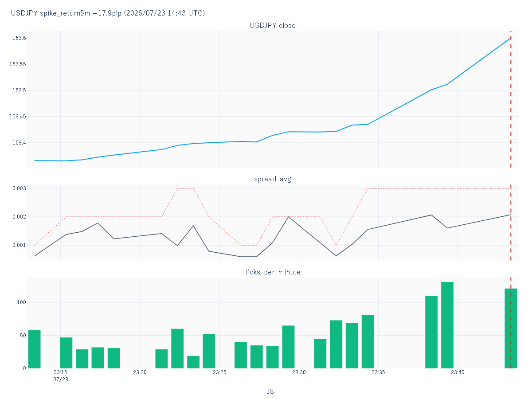The width and height of the screenshot is (532, 399).
Task: Click the bar at 23:22 near 60
Action: pos(177,348)
